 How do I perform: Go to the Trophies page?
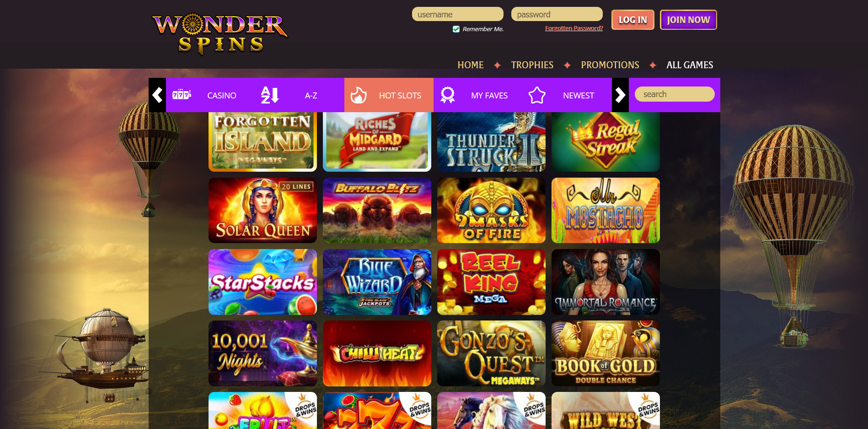[532, 65]
